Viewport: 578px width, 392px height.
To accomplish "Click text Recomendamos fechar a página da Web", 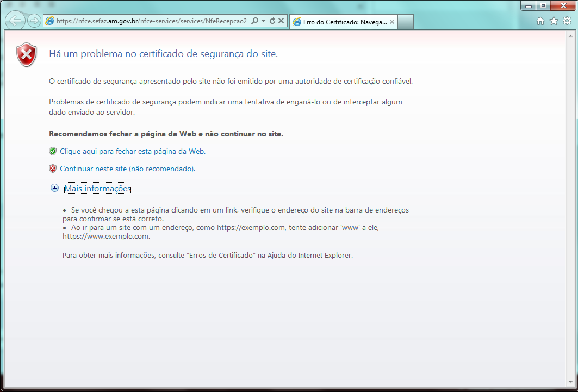I will tap(166, 134).
